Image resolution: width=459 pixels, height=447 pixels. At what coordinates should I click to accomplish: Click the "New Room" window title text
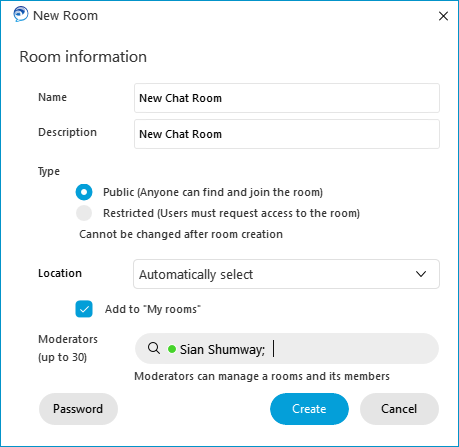65,15
